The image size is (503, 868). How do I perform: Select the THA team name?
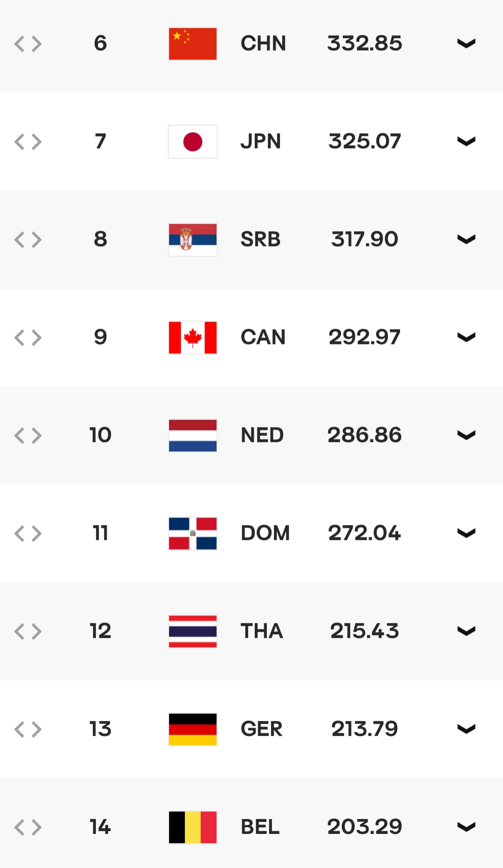click(262, 631)
